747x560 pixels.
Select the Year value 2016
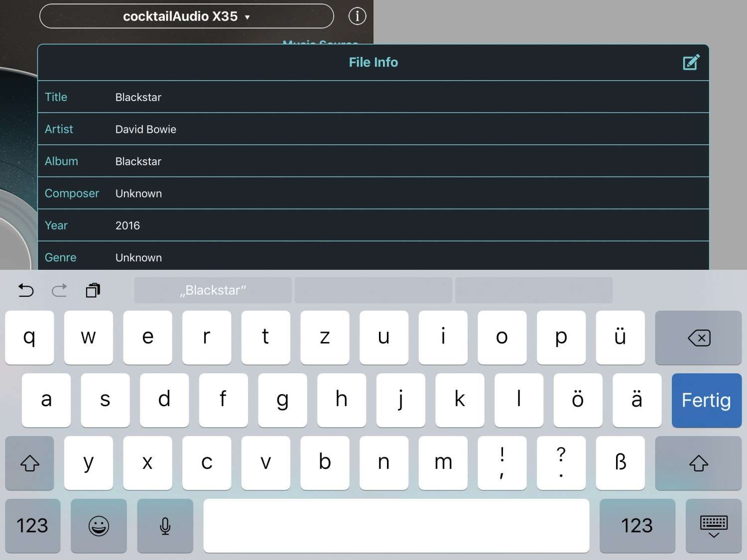(127, 225)
